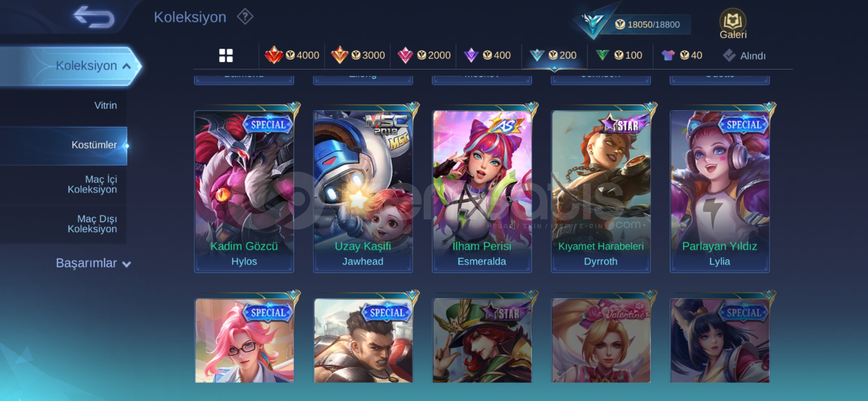This screenshot has width=868, height=401.
Task: Go back using the return arrow icon
Action: pos(94,17)
